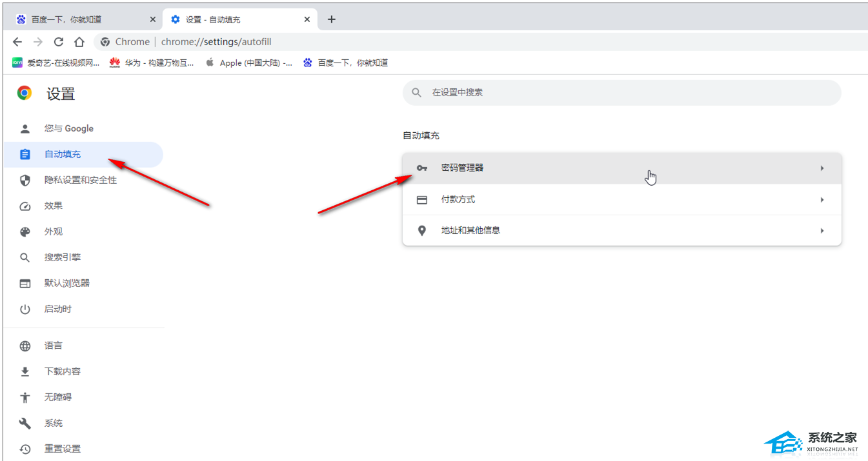The height and width of the screenshot is (461, 868).
Task: Click the 重置设置 restore icon
Action: pos(25,449)
